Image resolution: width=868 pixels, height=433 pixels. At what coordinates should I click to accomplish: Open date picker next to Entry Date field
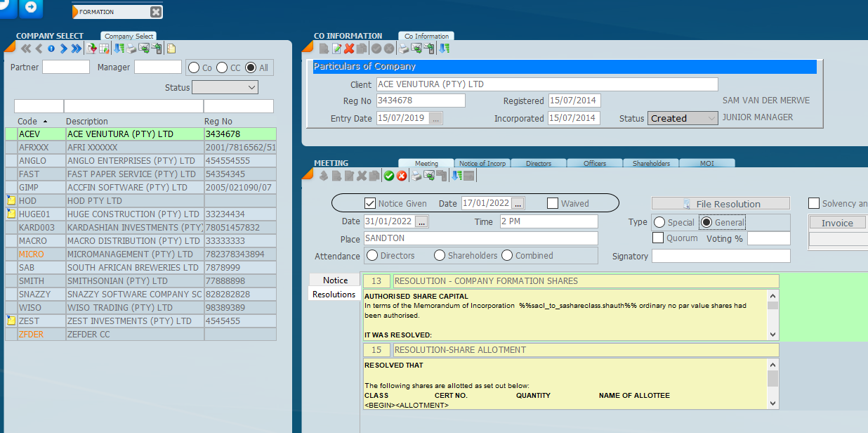[x=435, y=118]
